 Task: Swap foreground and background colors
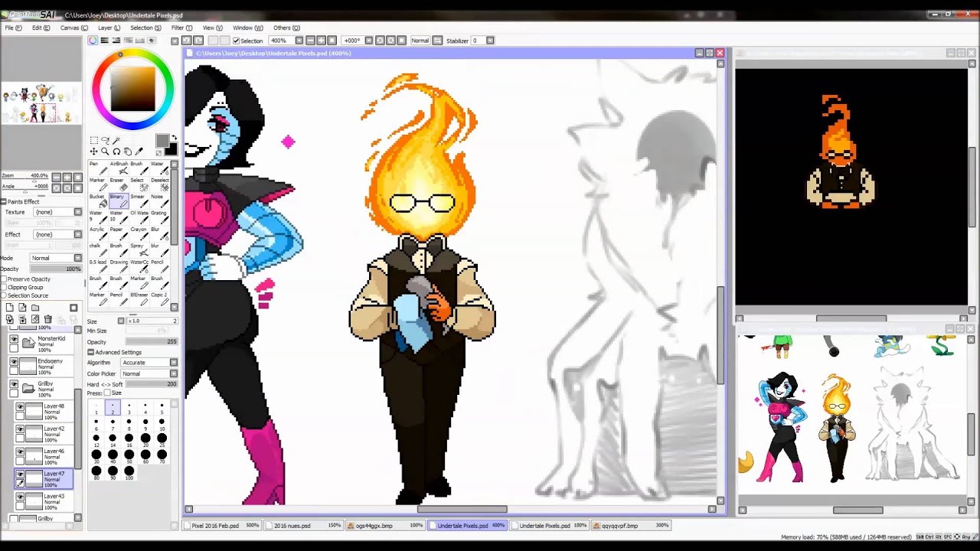tap(174, 139)
